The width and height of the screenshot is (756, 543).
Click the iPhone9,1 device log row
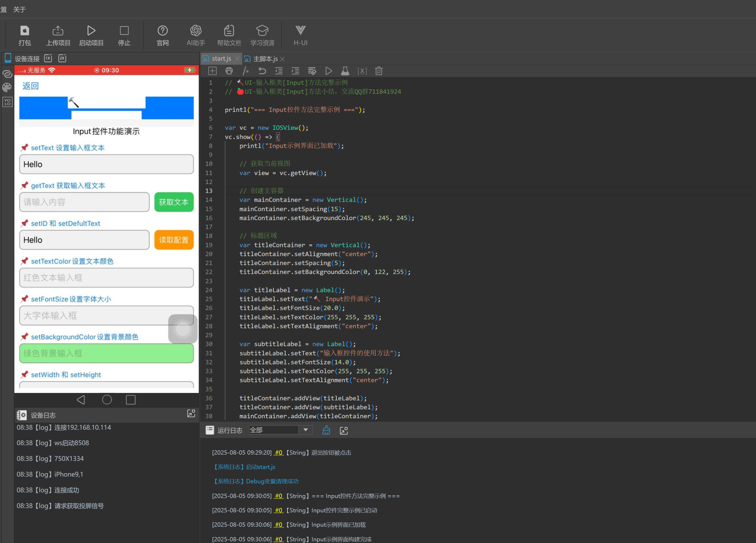point(50,475)
